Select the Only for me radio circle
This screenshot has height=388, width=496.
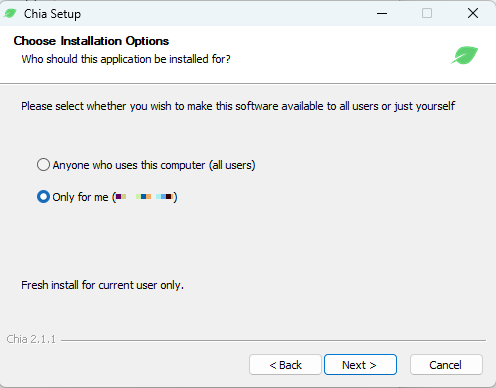(43, 197)
